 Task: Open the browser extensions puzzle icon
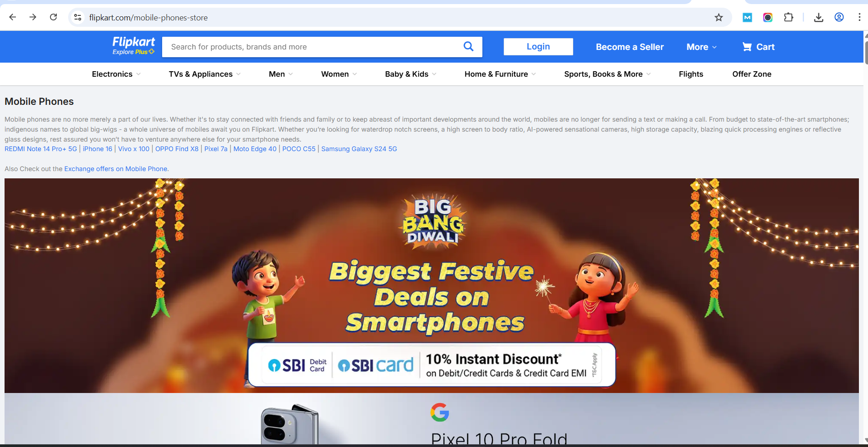coord(789,17)
